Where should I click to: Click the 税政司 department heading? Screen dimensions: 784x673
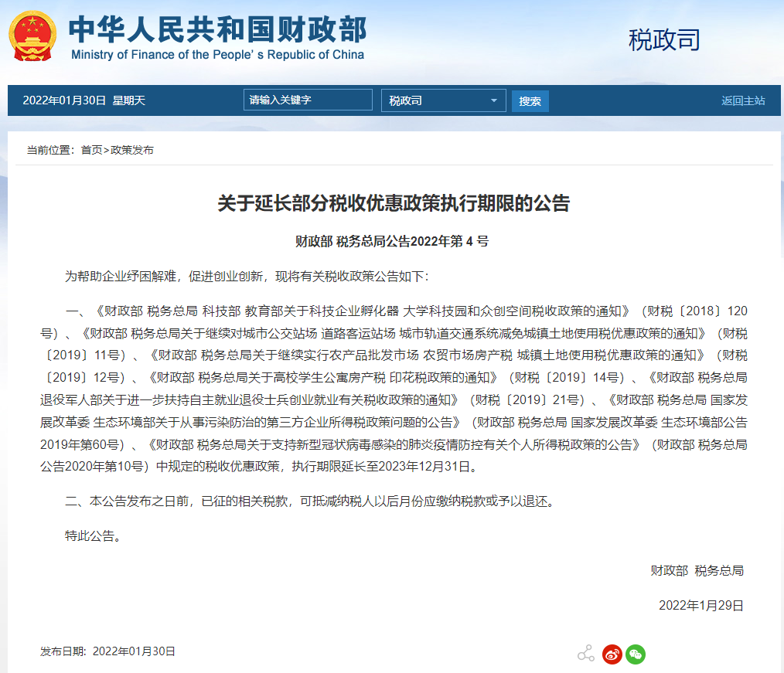pyautogui.click(x=663, y=40)
